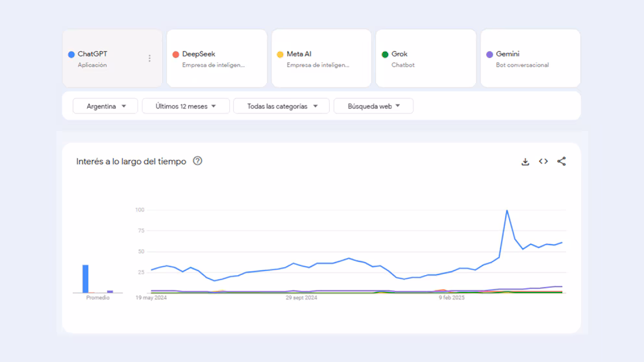Click the 'Interés a lo largo del tiempo' heading
The image size is (644, 362).
(131, 162)
